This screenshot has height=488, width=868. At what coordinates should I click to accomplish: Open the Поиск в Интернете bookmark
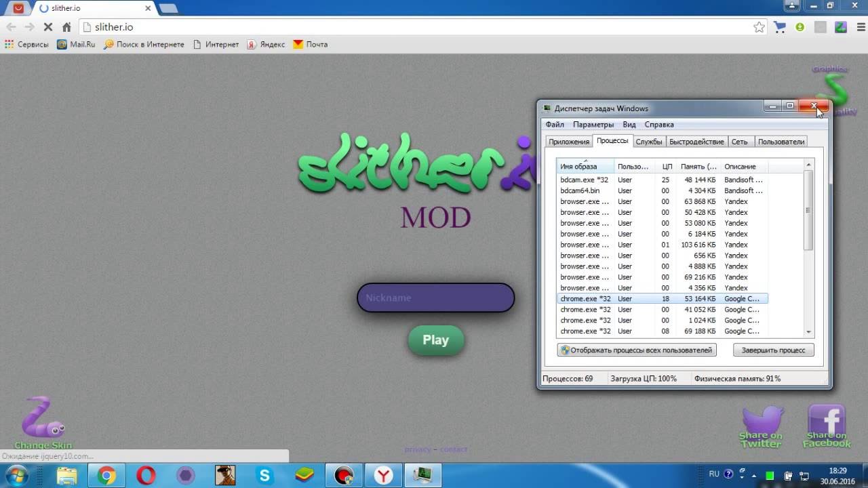point(144,44)
